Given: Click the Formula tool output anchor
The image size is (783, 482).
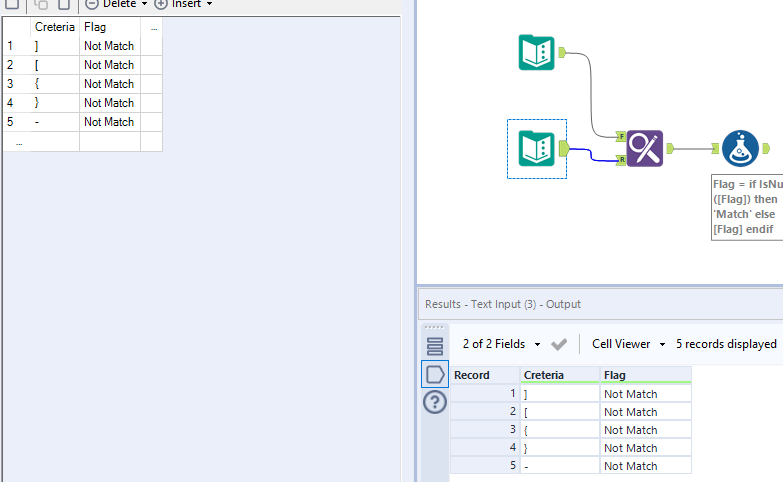Looking at the screenshot, I should click(766, 148).
